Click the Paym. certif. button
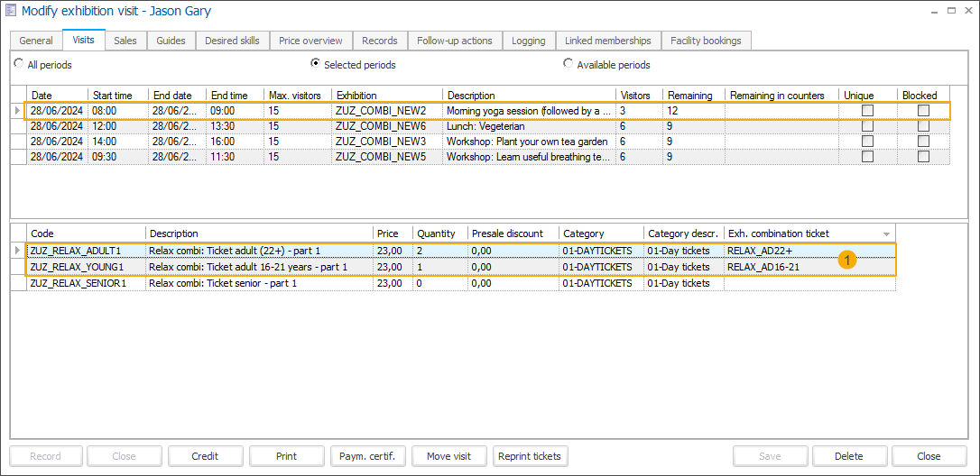The height and width of the screenshot is (476, 980). tap(368, 456)
